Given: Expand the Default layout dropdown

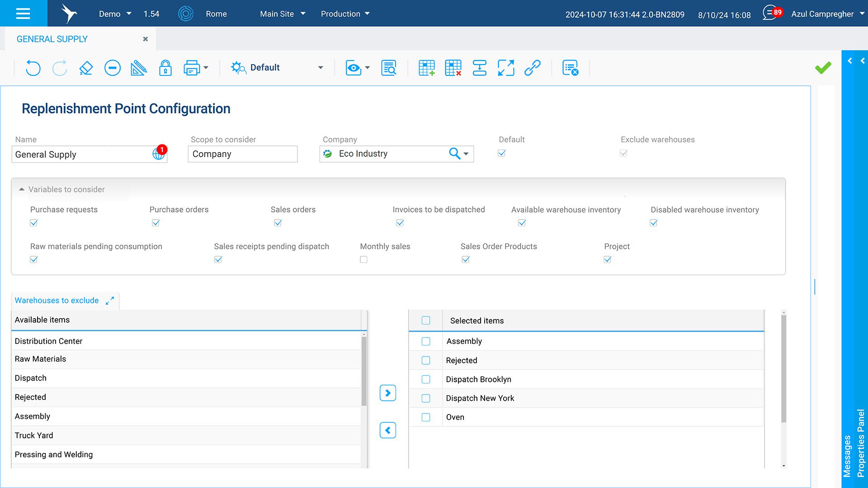Looking at the screenshot, I should [x=320, y=68].
